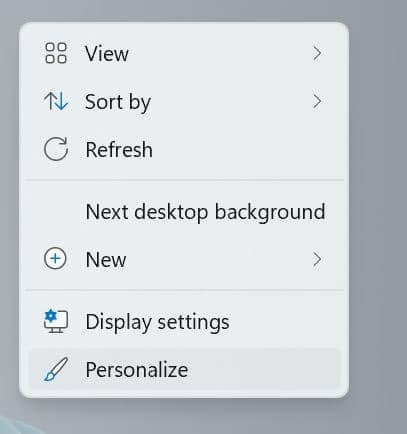Click the monitor-gear Display settings icon
Screen dimensions: 407x434
pyautogui.click(x=56, y=321)
